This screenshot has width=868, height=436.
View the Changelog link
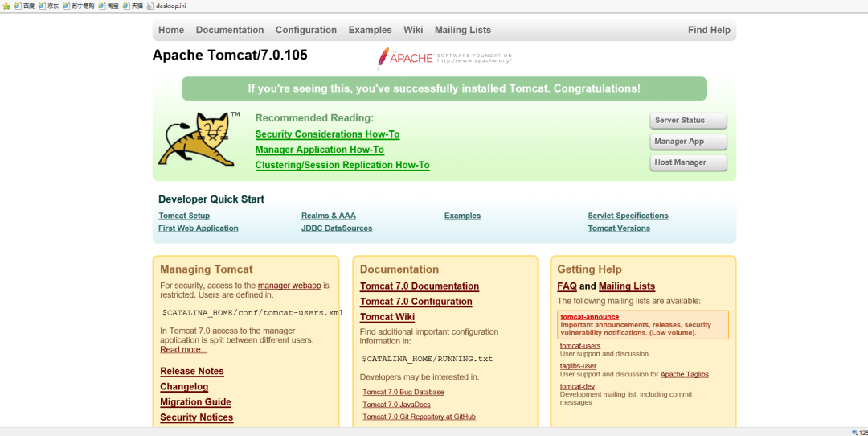(184, 387)
